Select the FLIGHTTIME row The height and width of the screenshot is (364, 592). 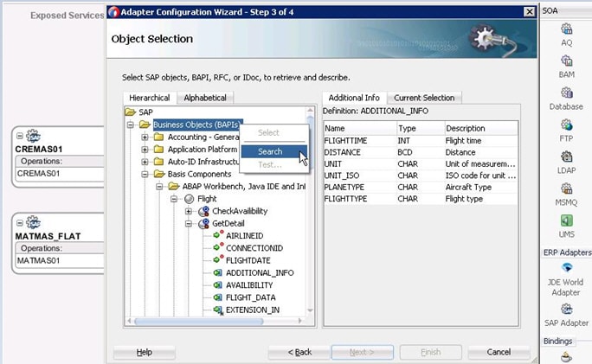pos(421,141)
